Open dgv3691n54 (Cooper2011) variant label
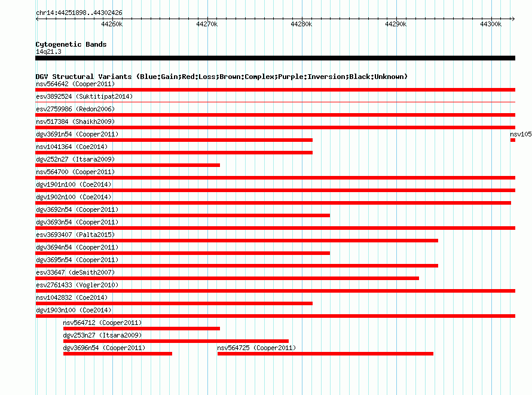The image size is (532, 395). pos(77,134)
